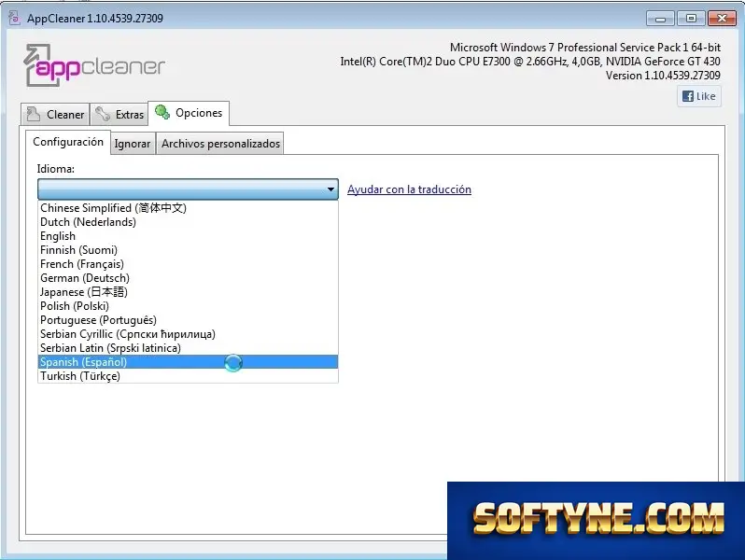Viewport: 745px width, 560px height.
Task: Select Serbian Cyrillic language option
Action: coord(188,334)
